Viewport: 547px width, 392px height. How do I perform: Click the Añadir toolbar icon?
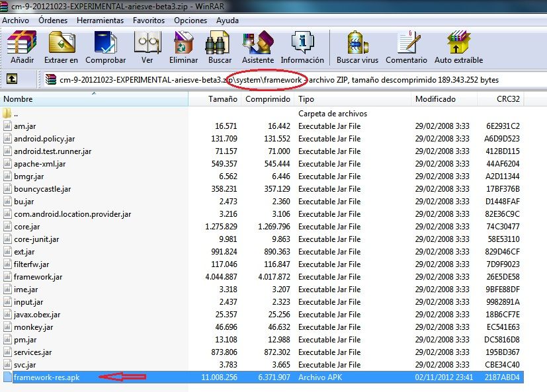click(x=22, y=46)
